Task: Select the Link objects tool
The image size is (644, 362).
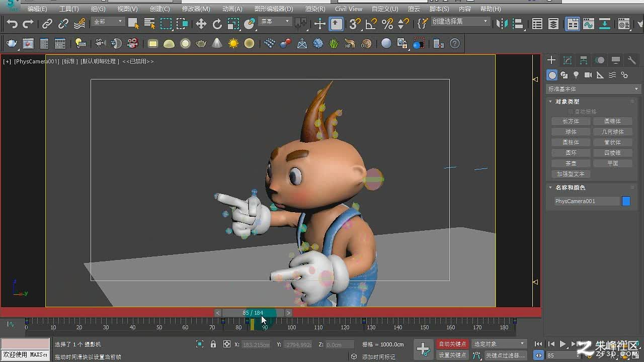Action: [47, 24]
